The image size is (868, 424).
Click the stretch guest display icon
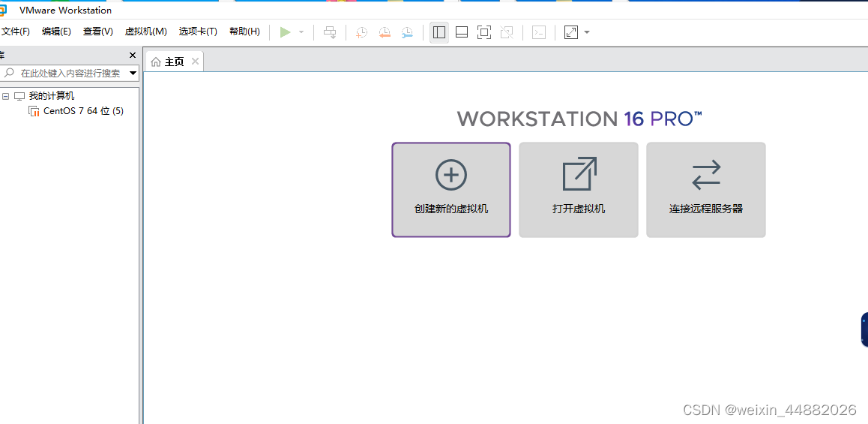570,32
